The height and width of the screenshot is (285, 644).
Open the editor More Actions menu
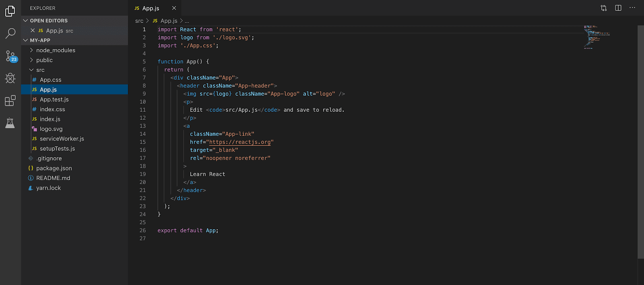click(x=632, y=8)
